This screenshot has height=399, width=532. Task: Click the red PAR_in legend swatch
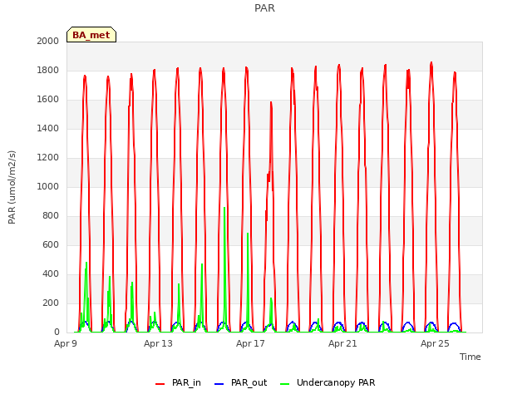pos(160,384)
